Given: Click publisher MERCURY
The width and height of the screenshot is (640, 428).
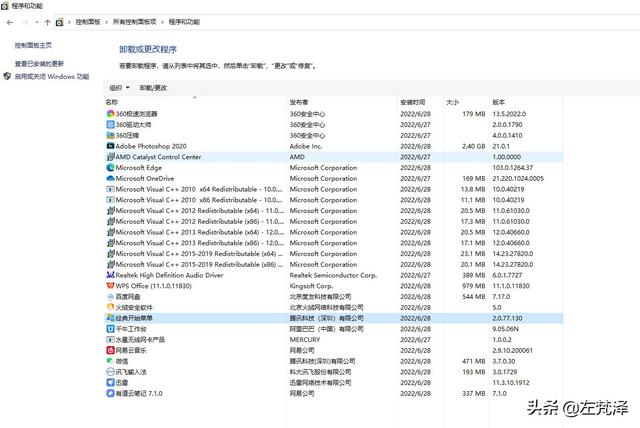Looking at the screenshot, I should [305, 339].
